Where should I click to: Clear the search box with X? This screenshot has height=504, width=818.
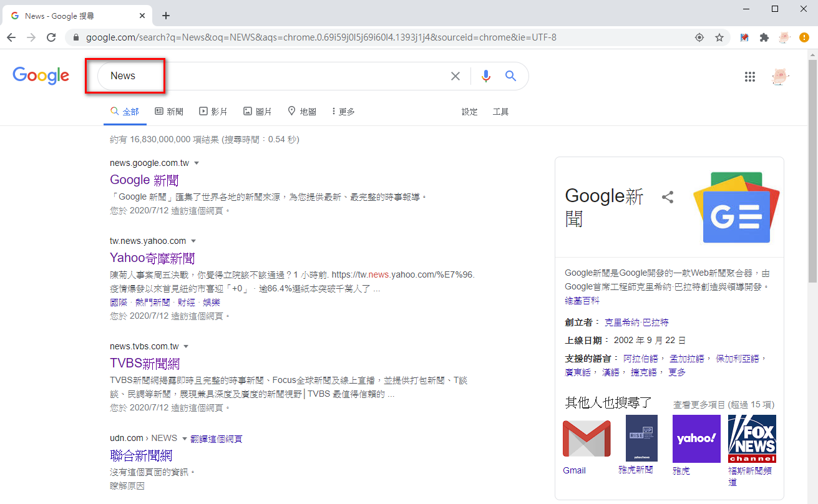pyautogui.click(x=455, y=76)
